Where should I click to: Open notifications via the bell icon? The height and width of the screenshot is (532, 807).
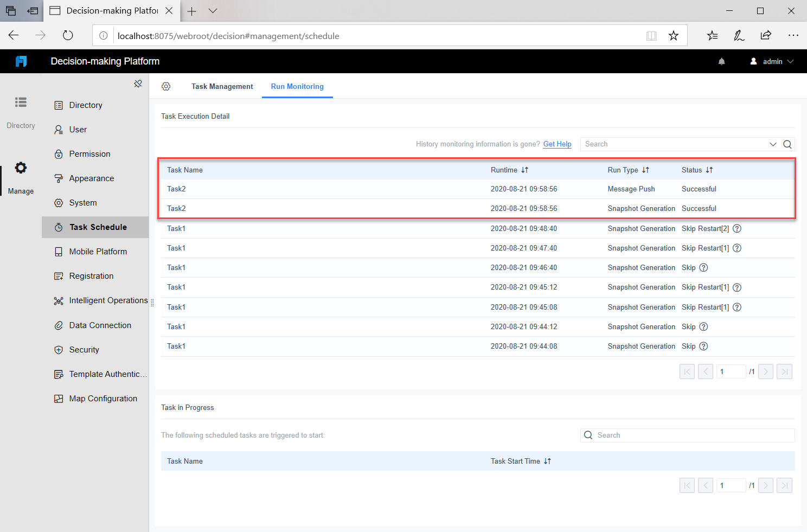point(721,61)
